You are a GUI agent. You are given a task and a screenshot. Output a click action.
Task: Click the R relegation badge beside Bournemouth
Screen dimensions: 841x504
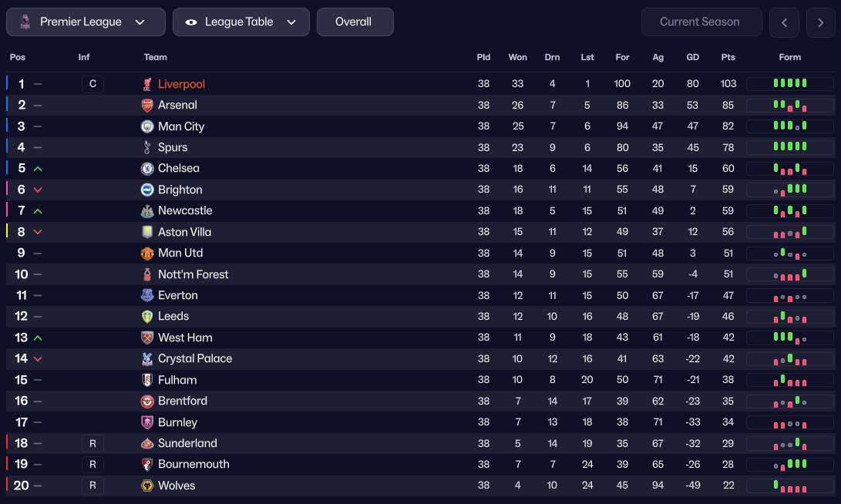pos(93,464)
